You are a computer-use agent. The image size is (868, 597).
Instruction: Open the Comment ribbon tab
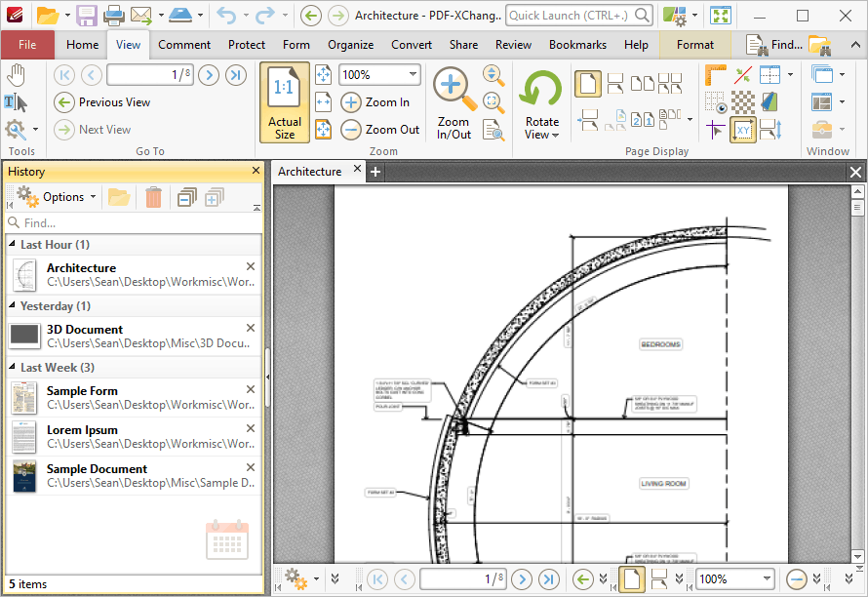coord(184,45)
